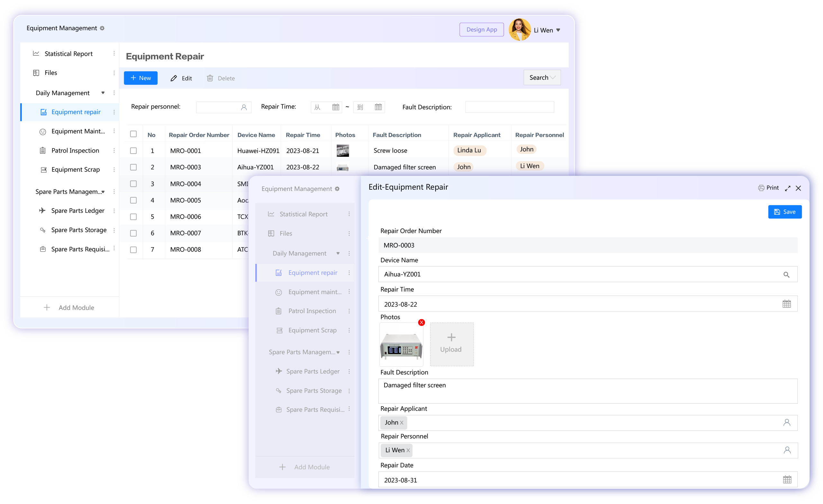The width and height of the screenshot is (823, 504).
Task: Click person icon in Repair personnel filter
Action: [x=244, y=107]
